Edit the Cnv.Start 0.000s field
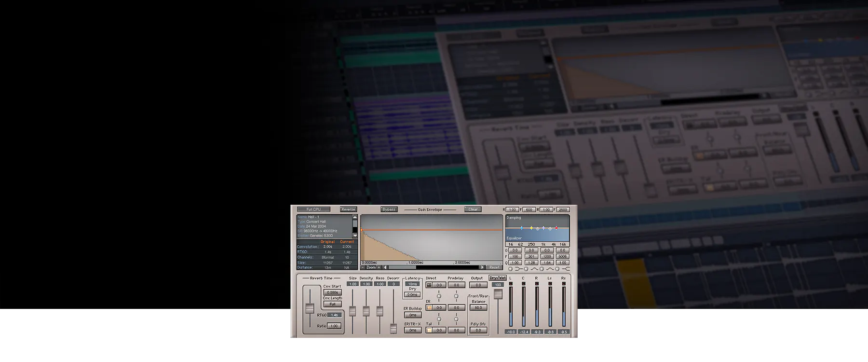This screenshot has width=868, height=362. pos(333,292)
